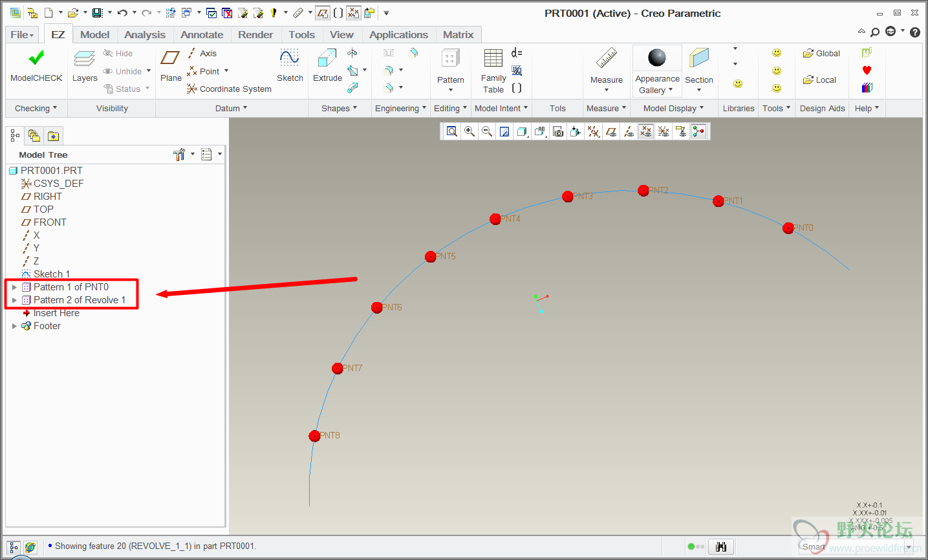The image size is (928, 560).
Task: Switch to the Annotate ribbon tab
Action: 202,34
